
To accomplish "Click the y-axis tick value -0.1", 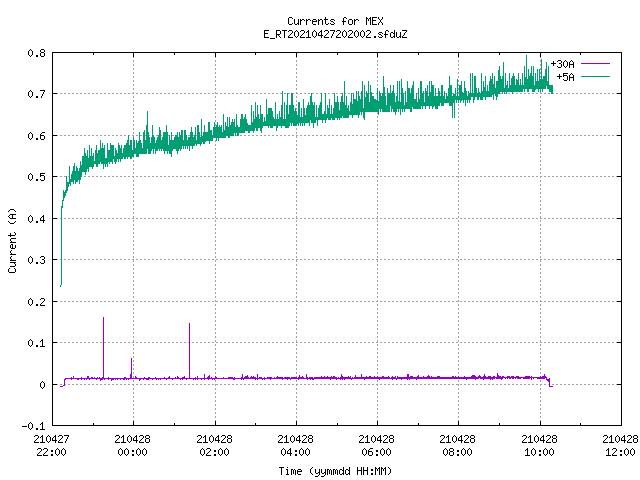I will click(x=33, y=426).
